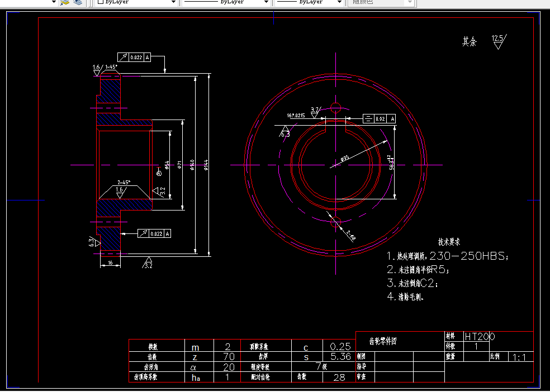Image resolution: width=550 pixels, height=392 pixels.
Task: Select the 技术要求 heading text
Action: (x=449, y=242)
